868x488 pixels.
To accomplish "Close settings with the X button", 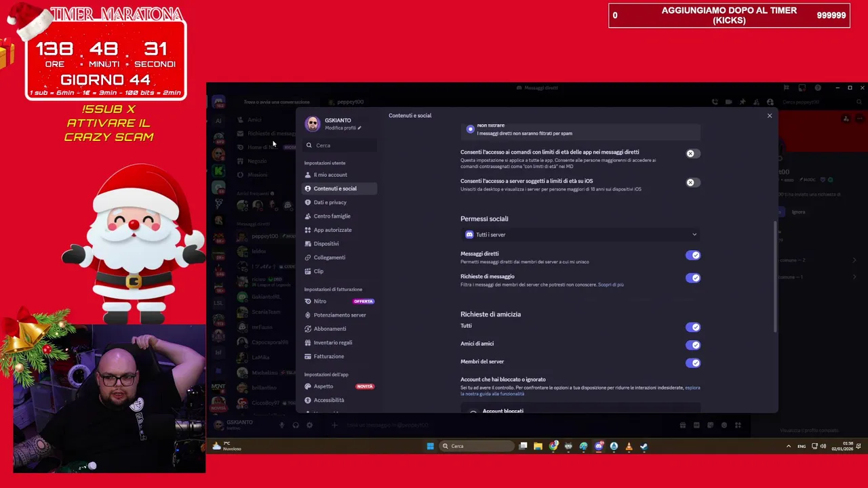I will 770,116.
